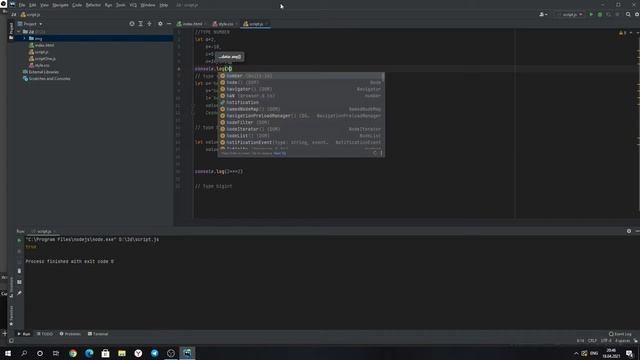Image resolution: width=640 pixels, height=360 pixels.
Task: Click the pin tab icon in Run panel
Action: (x=19, y=293)
